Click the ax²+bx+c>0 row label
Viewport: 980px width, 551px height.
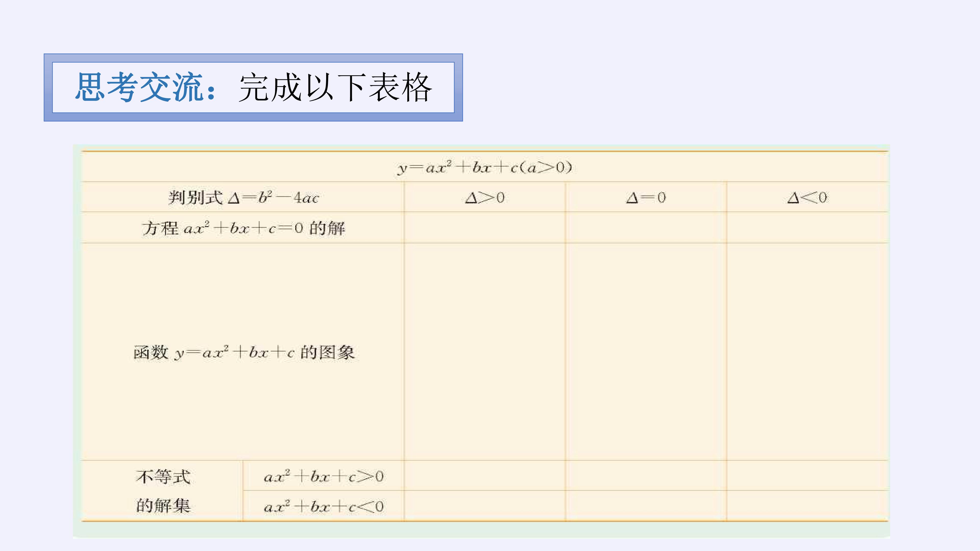(323, 476)
